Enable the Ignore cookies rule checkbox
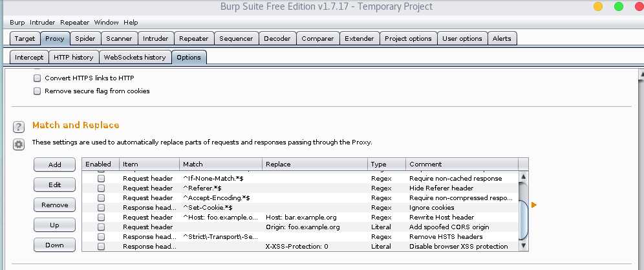 (101, 207)
